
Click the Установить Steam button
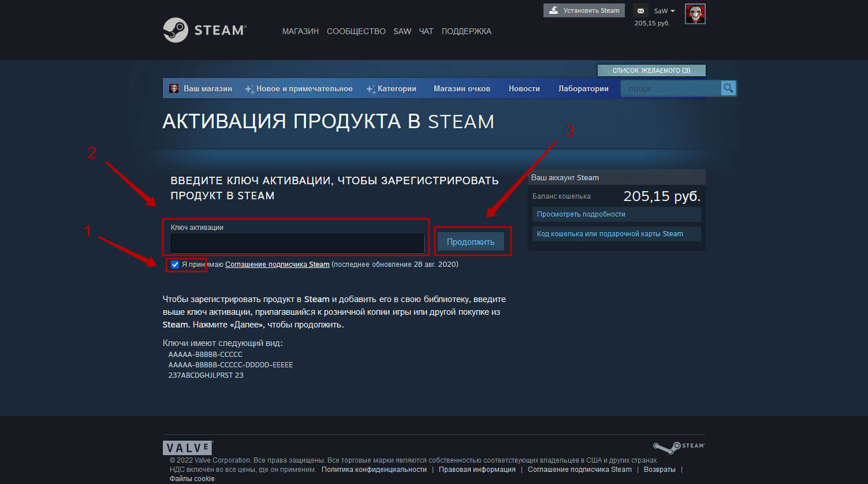(584, 10)
